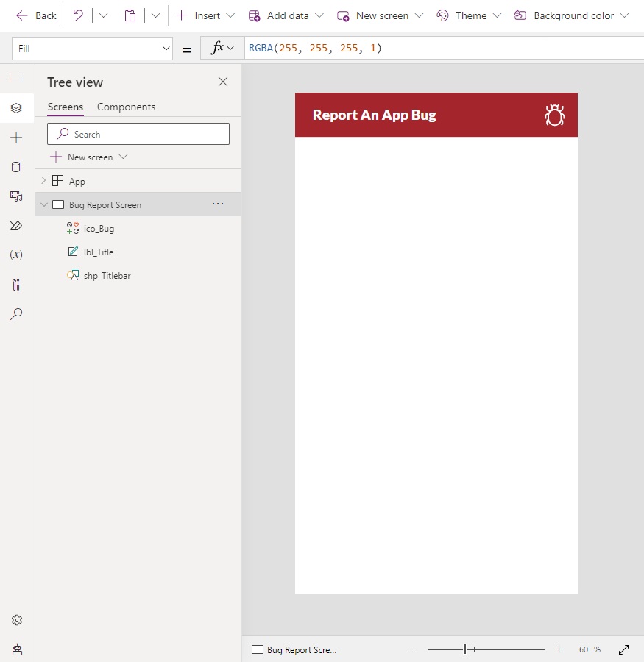This screenshot has height=662, width=644.
Task: Expand the App node in tree
Action: click(x=43, y=181)
